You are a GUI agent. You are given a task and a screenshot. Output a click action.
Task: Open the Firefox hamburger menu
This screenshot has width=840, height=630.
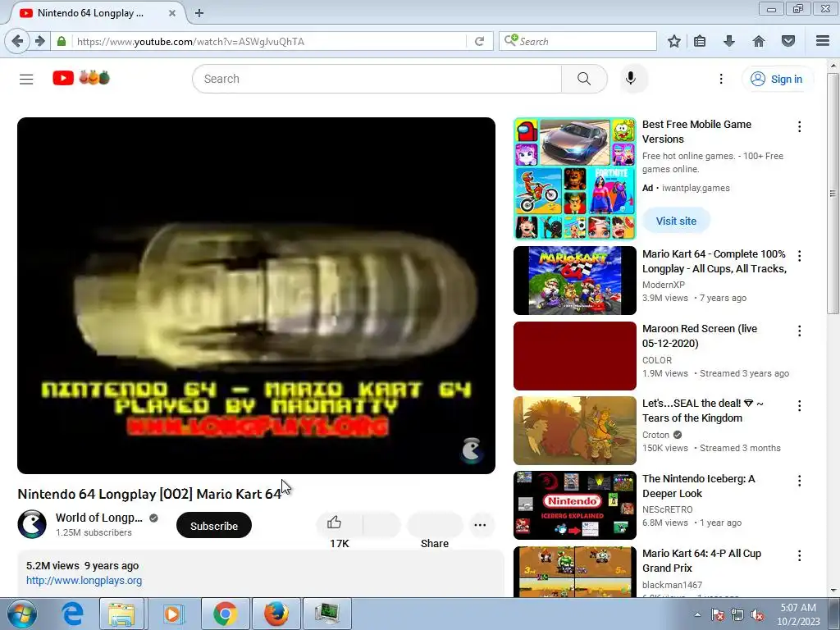tap(823, 41)
